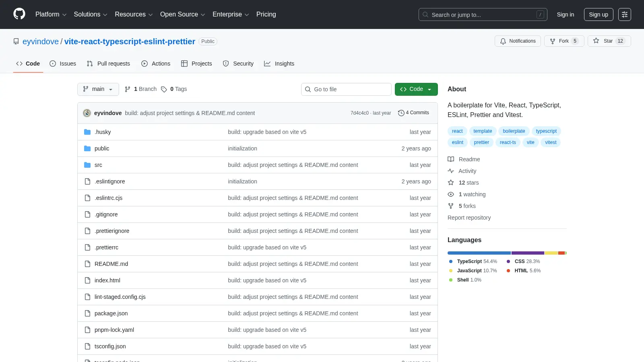This screenshot has height=362, width=644.
Task: Open the .eslintrc.cjs file
Action: coord(108,198)
